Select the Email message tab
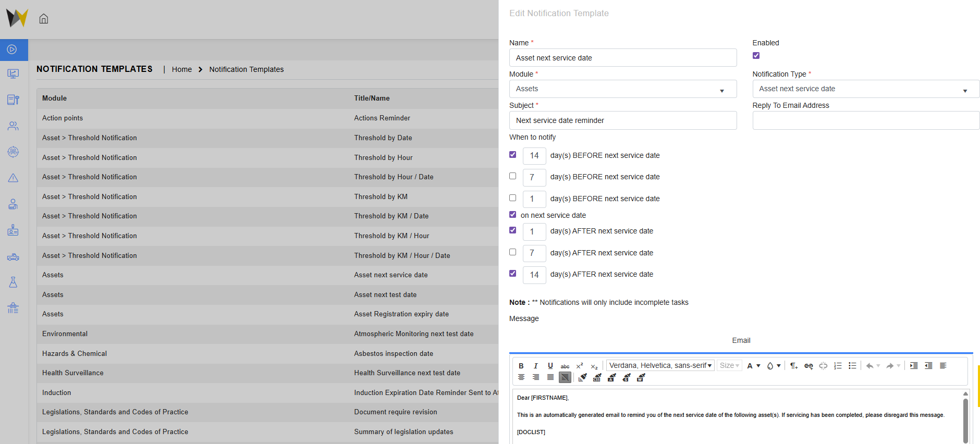 coord(741,340)
